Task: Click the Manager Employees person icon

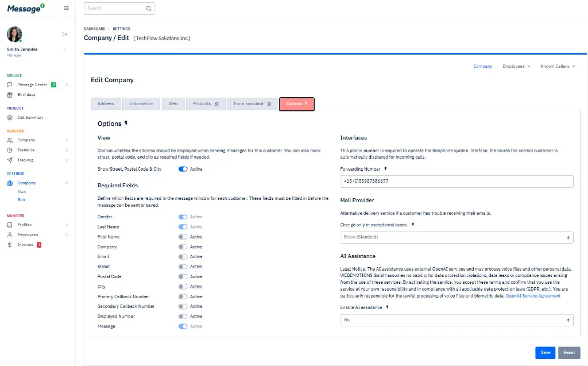Action: [x=10, y=235]
